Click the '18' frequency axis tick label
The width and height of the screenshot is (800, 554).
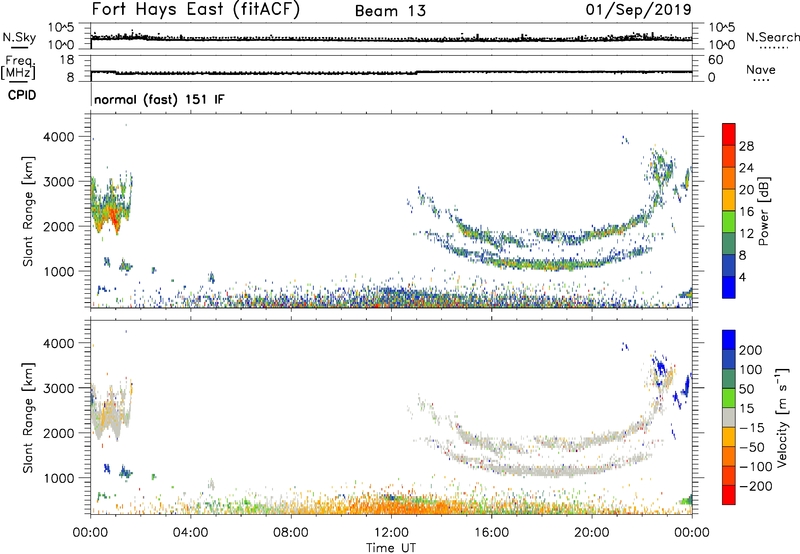tap(68, 60)
